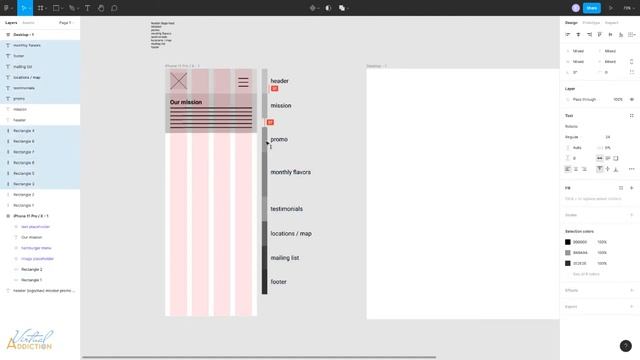Image resolution: width=640 pixels, height=360 pixels.
Task: Click text align center icon in Text section
Action: [x=576, y=169]
